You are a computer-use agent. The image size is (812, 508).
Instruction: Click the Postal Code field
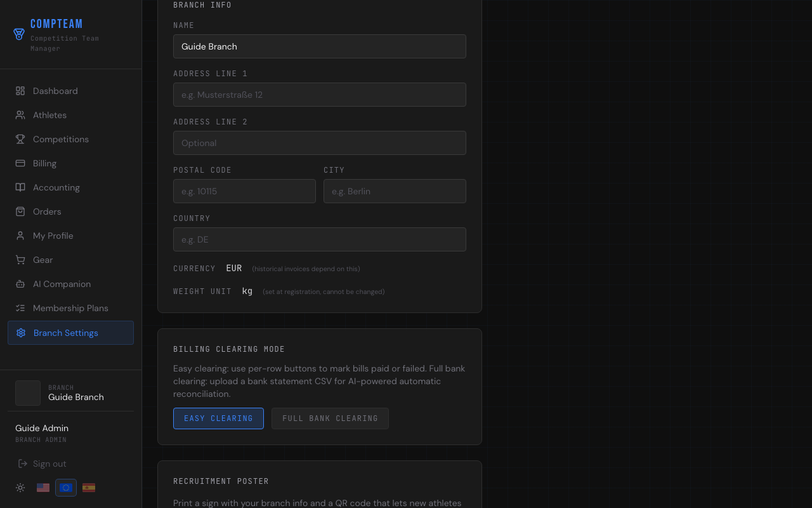(x=244, y=191)
